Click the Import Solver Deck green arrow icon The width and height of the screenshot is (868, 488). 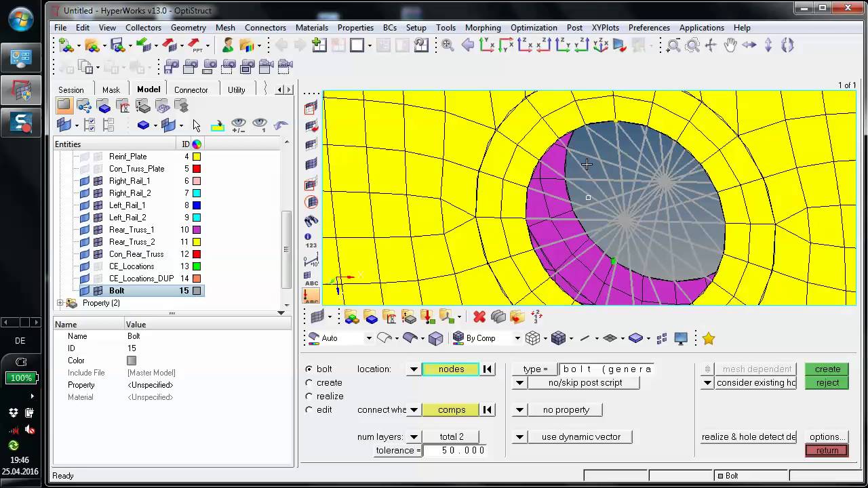point(143,45)
